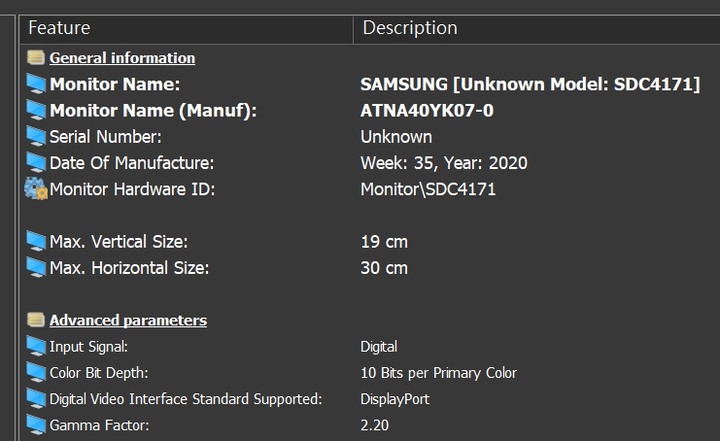Click the Max. Vertical Size row icon
720x441 pixels.
(36, 242)
